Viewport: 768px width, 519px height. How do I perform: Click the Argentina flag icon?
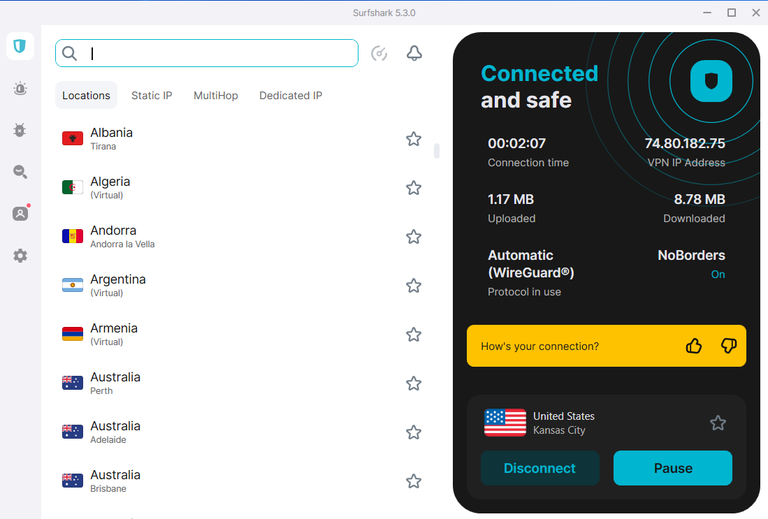coord(72,285)
